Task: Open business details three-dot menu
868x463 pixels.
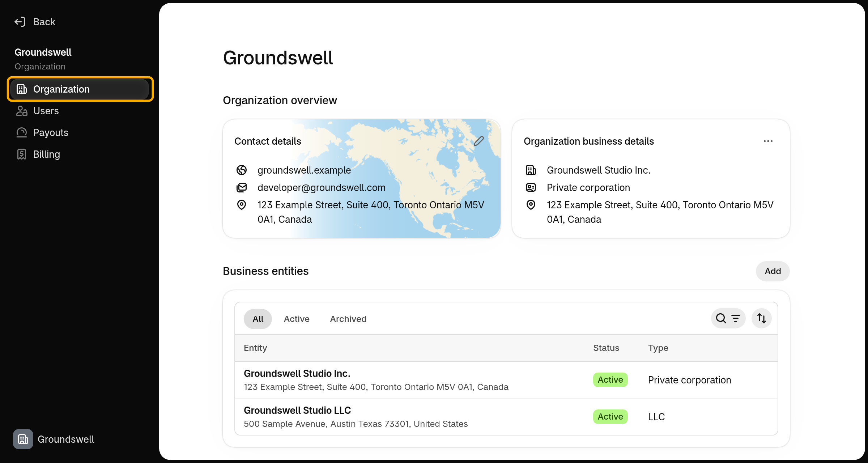Action: [x=768, y=141]
